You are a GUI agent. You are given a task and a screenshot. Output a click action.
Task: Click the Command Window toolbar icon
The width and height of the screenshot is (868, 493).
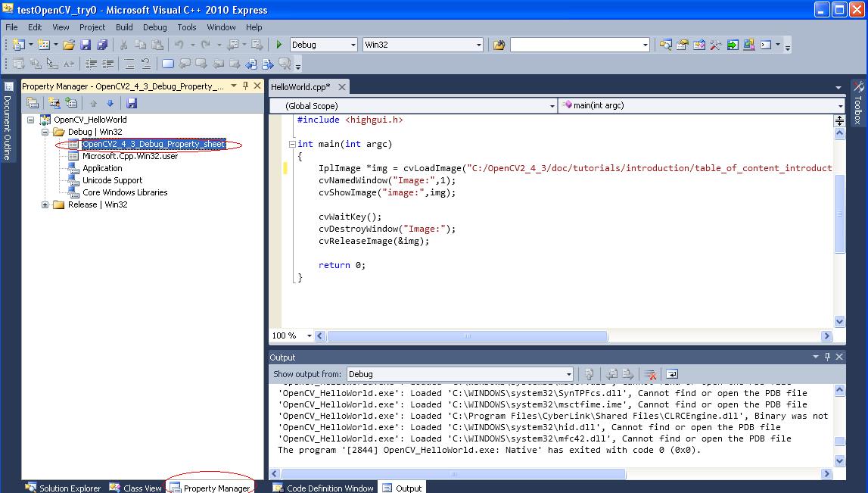tap(766, 45)
